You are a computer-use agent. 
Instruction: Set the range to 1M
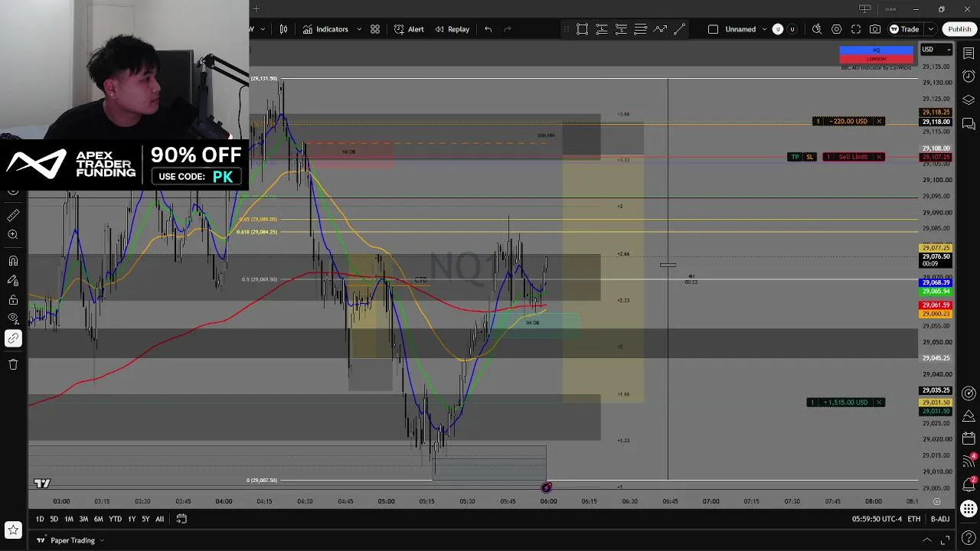point(68,519)
